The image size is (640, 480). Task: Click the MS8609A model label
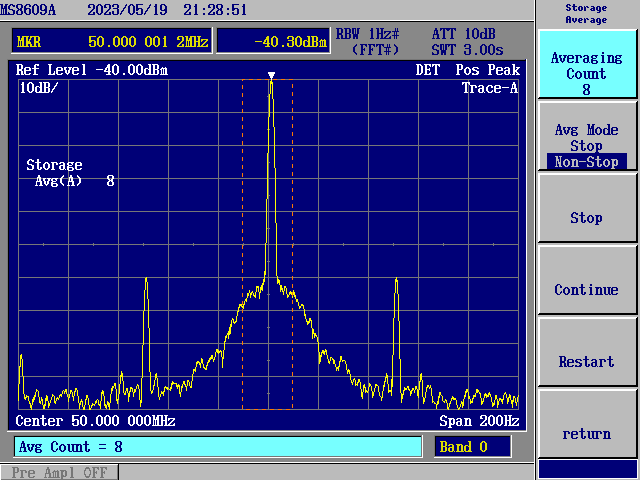point(28,9)
